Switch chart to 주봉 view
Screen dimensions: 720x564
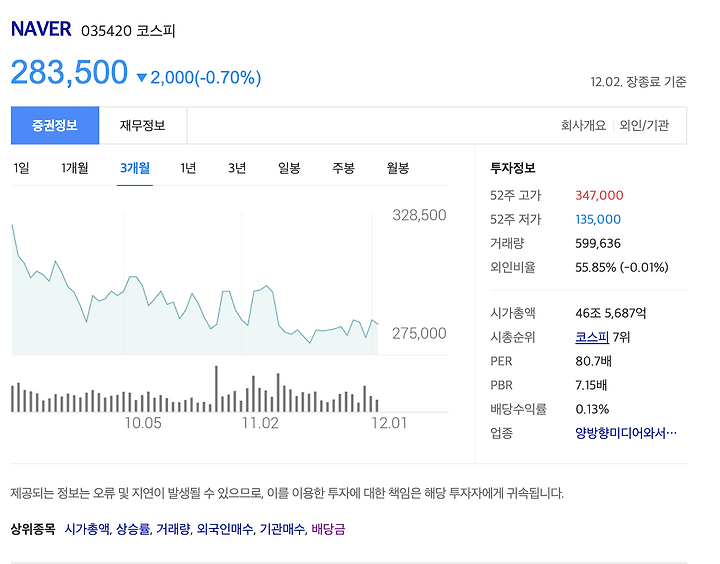tap(343, 168)
